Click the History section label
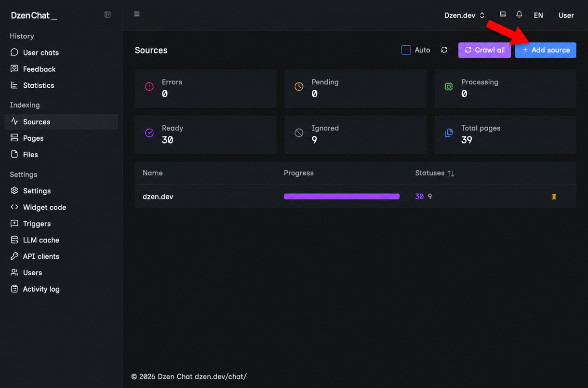The width and height of the screenshot is (588, 388). point(22,36)
